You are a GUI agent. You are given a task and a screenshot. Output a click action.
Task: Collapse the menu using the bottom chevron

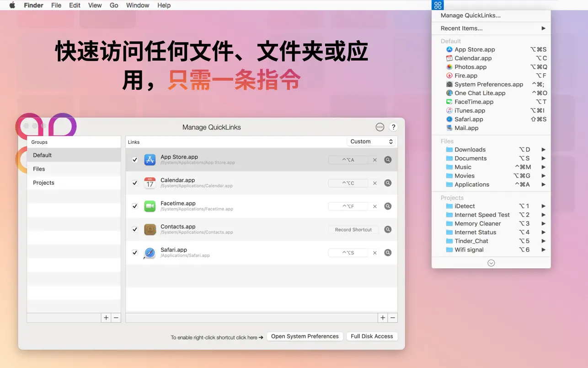pos(491,263)
